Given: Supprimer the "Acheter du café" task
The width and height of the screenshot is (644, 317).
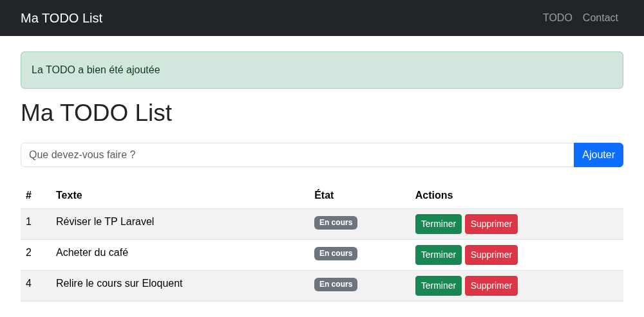Looking at the screenshot, I should point(491,255).
